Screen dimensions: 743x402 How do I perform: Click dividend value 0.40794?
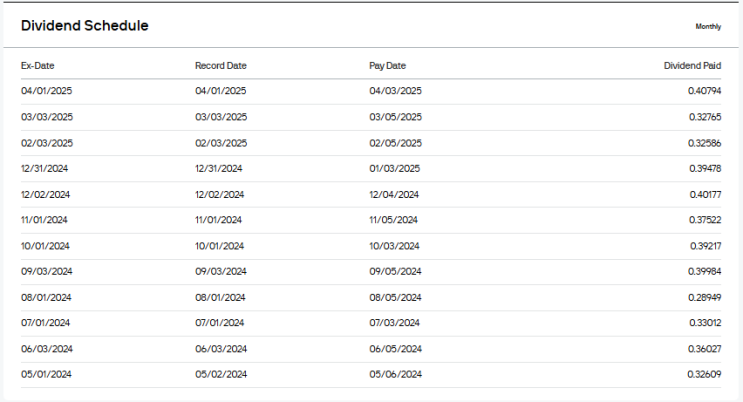(x=705, y=91)
